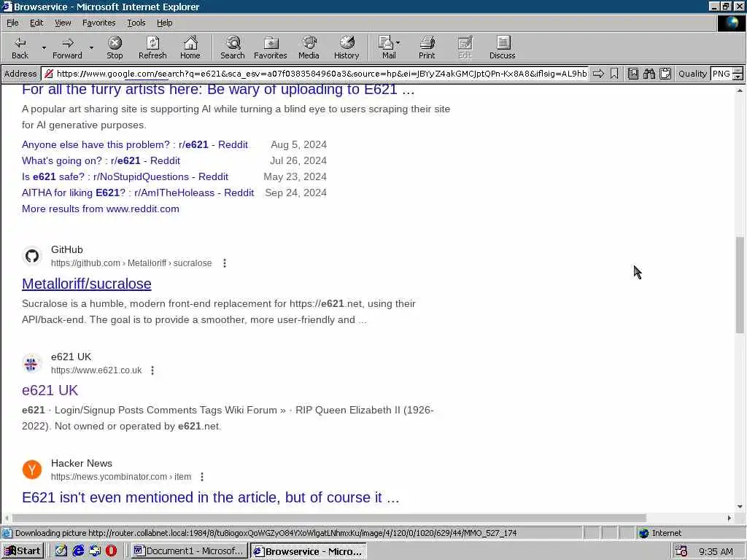747x560 pixels.
Task: Open the Favorites toolbar pane
Action: coord(270,47)
